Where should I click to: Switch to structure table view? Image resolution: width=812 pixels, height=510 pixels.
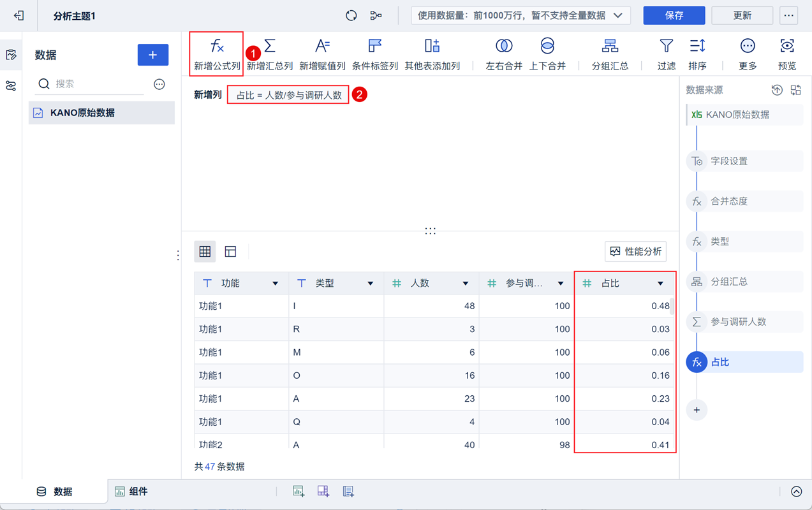[x=230, y=252]
